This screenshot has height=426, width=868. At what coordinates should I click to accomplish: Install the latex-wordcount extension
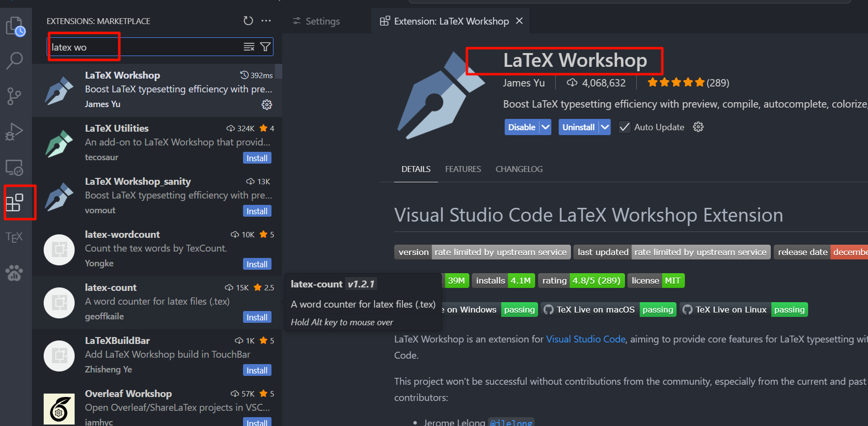point(257,264)
